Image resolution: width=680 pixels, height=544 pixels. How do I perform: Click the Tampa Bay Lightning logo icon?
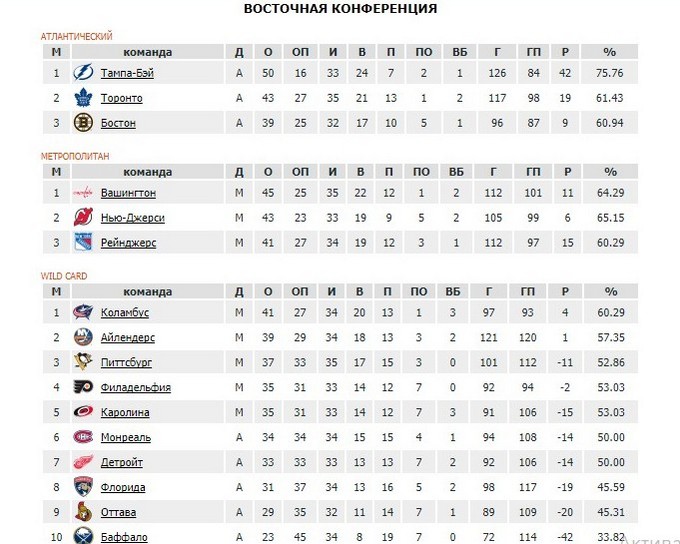(x=83, y=73)
